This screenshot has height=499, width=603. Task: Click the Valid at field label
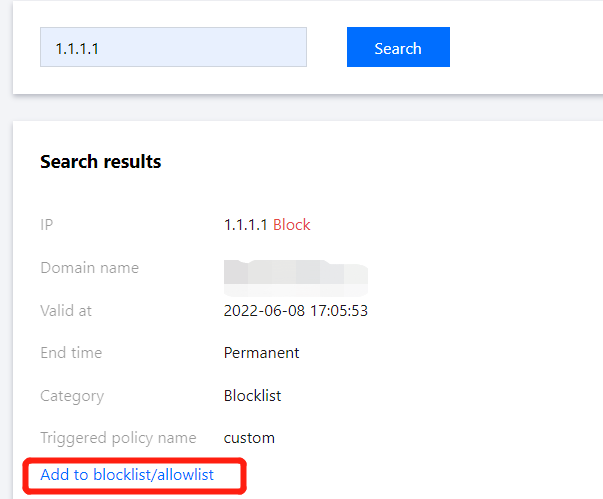[x=66, y=311]
